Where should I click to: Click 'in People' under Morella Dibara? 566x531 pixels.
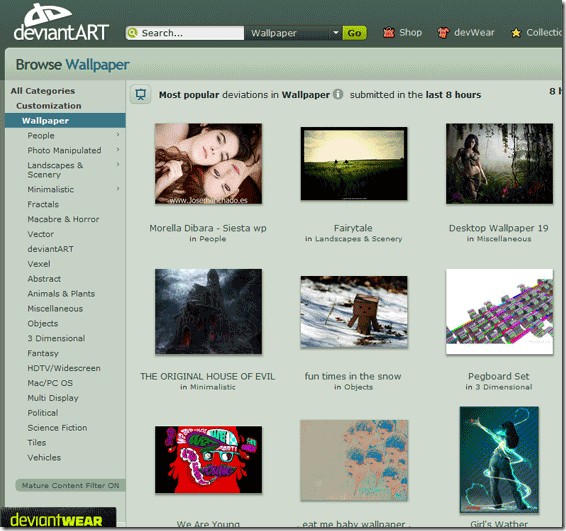click(208, 239)
